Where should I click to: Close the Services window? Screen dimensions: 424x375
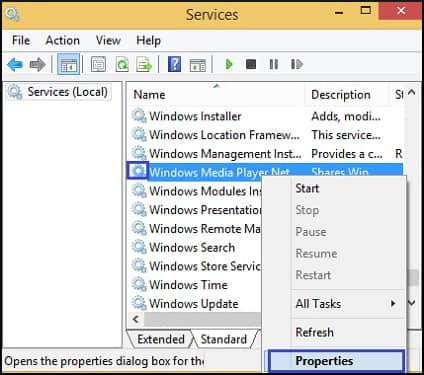(401, 11)
